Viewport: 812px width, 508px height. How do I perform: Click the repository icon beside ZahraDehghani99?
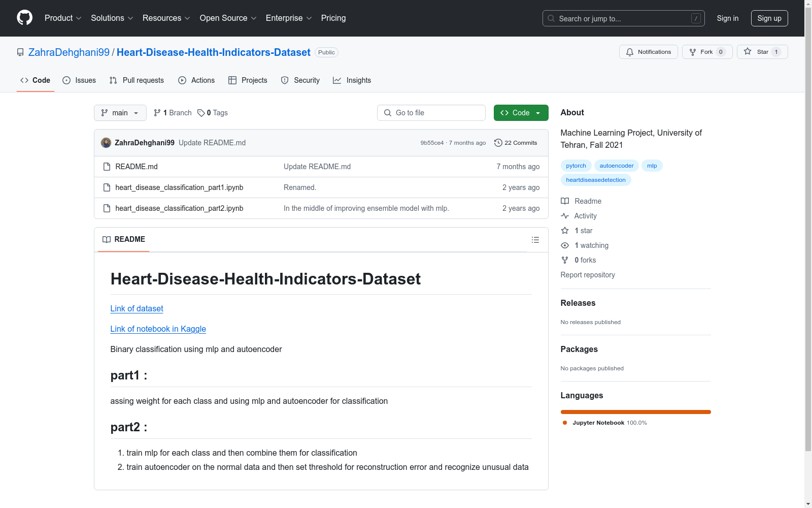tap(20, 52)
